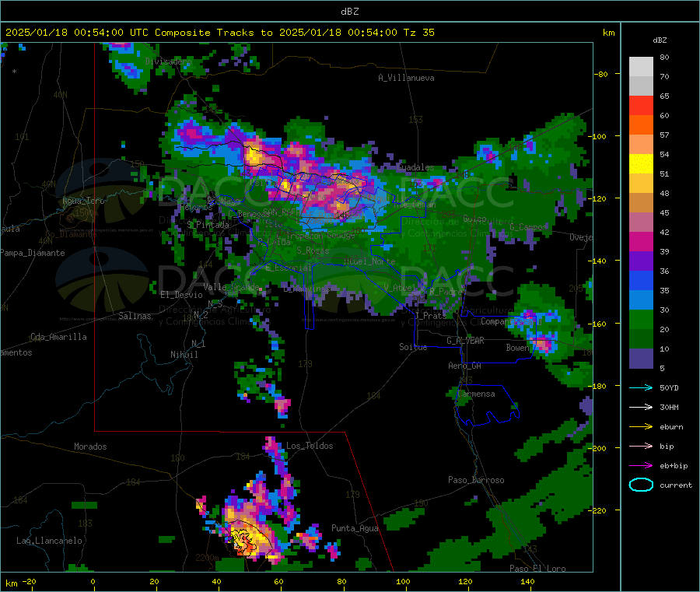Select the green 20-30 dBZ swatch
This screenshot has height=592, width=700.
641,320
